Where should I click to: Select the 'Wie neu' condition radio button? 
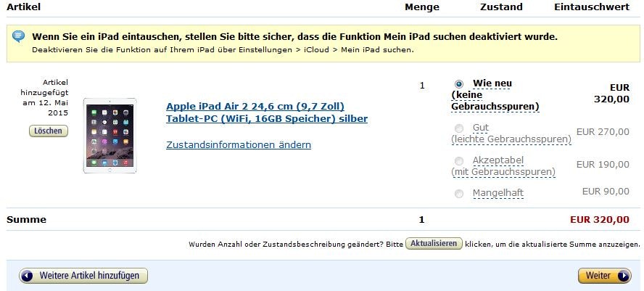click(x=459, y=84)
